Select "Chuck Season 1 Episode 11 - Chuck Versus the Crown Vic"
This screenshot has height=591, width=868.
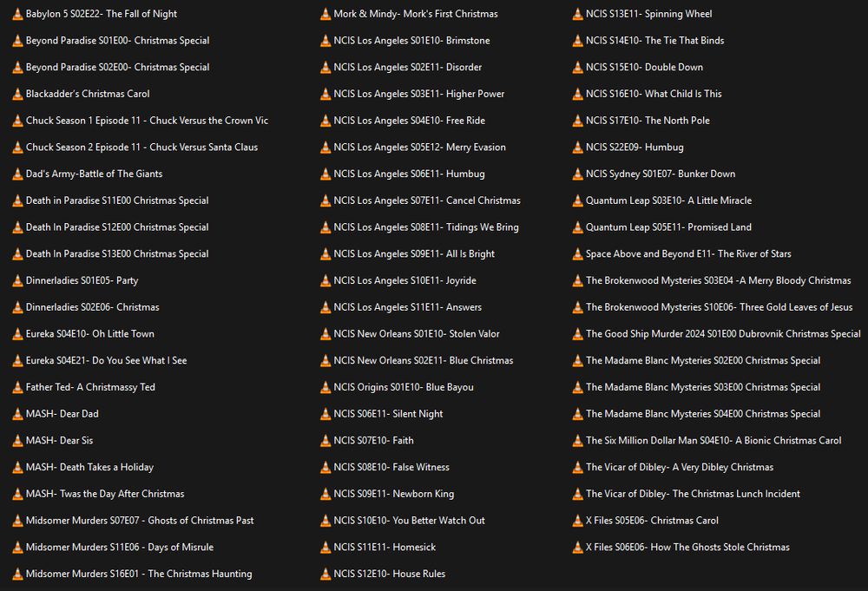(147, 121)
